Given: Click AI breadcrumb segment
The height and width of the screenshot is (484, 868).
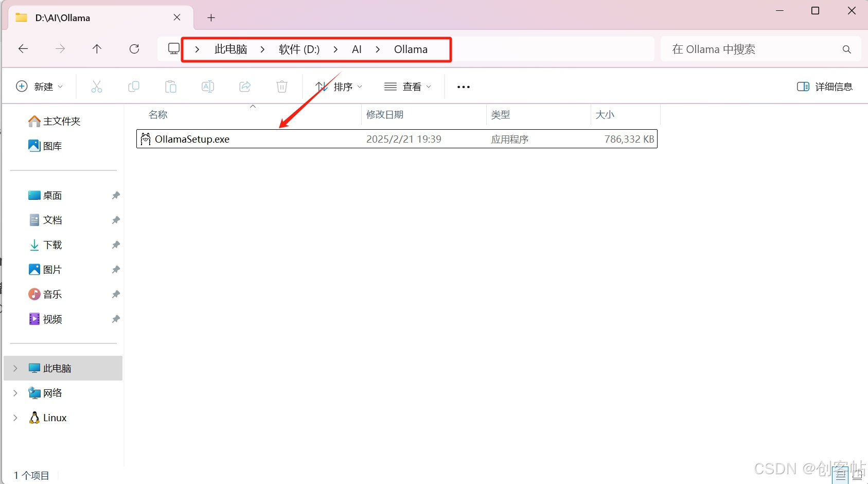Looking at the screenshot, I should [357, 49].
